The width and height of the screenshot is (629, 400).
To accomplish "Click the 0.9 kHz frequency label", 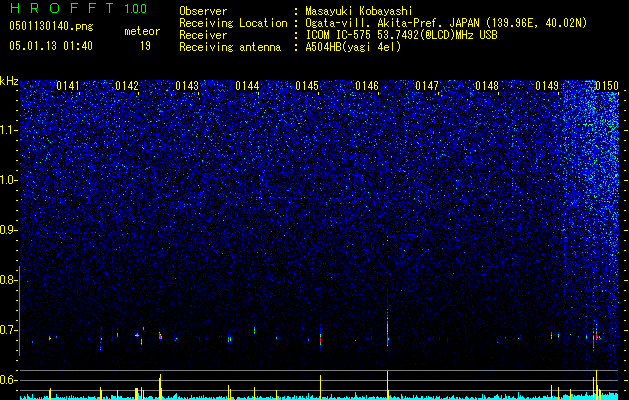I will [x=9, y=230].
